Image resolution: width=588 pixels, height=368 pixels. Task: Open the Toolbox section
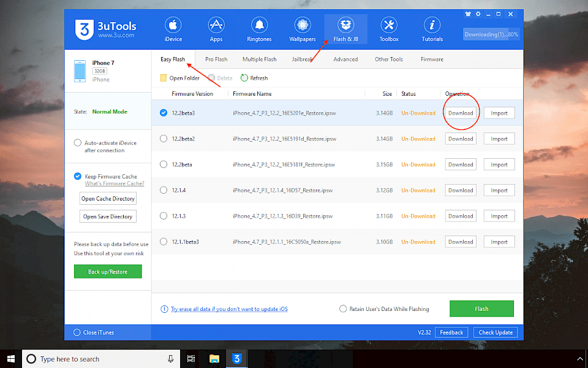pos(389,29)
